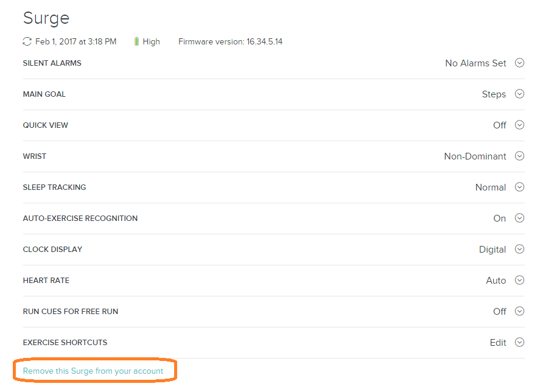This screenshot has height=392, width=543.
Task: Click the sync icon beside Feb 1, 2017
Action: click(x=27, y=41)
